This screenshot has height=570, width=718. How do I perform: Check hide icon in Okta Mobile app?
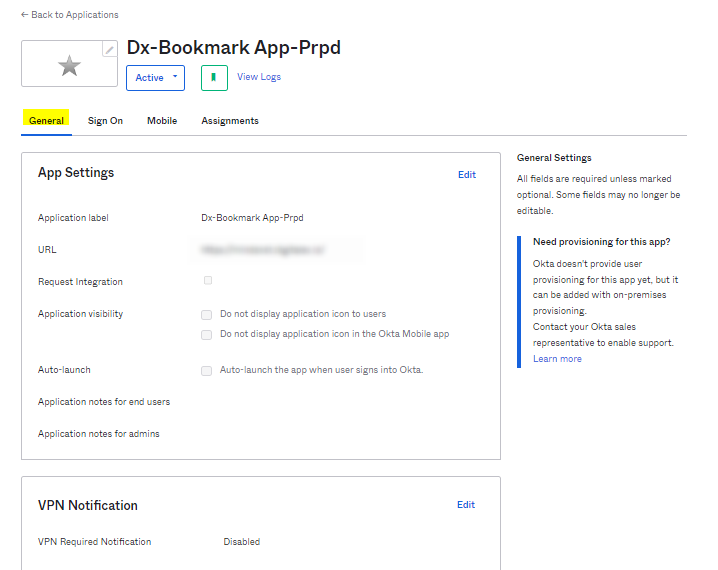click(207, 334)
